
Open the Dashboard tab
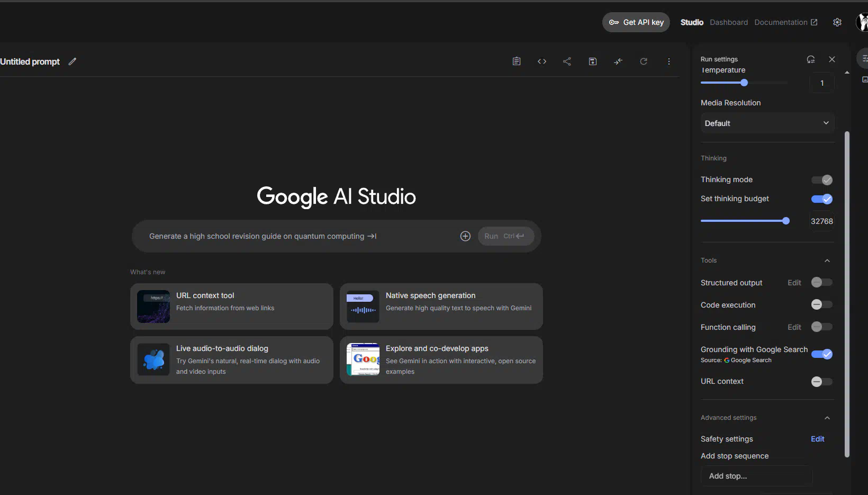pyautogui.click(x=729, y=22)
